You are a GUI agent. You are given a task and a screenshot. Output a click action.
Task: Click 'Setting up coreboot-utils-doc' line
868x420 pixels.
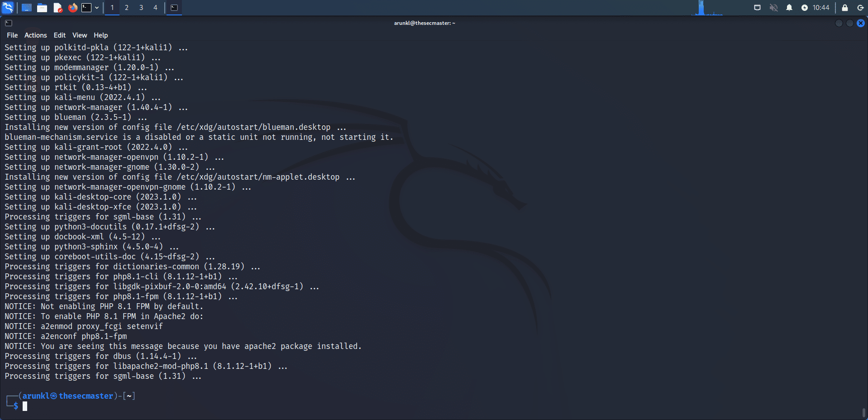pos(110,257)
